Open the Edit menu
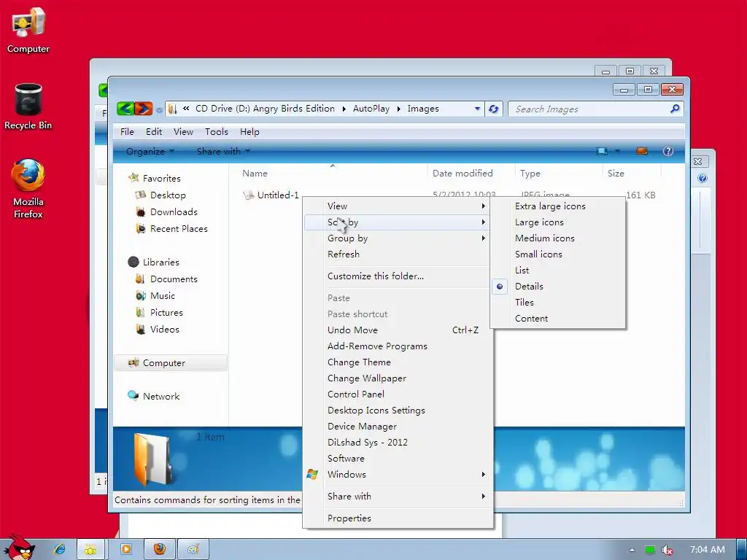Screen dimensions: 747x560 point(153,132)
